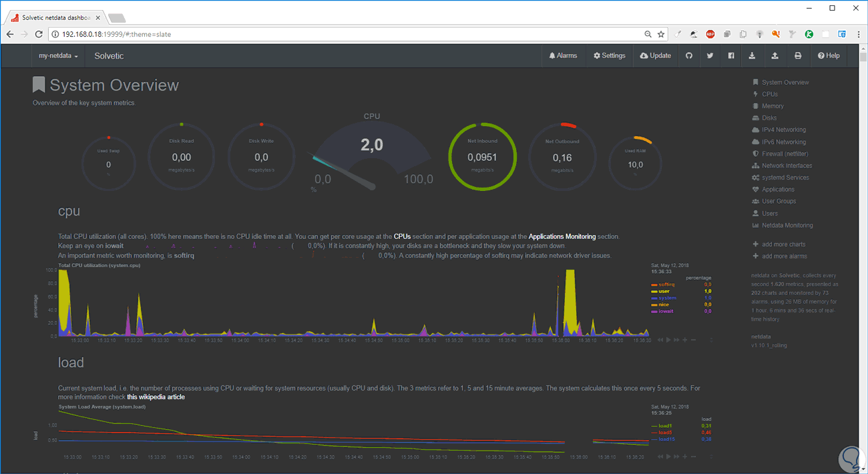Click the Update cloud button
This screenshot has height=474, width=868.
655,56
